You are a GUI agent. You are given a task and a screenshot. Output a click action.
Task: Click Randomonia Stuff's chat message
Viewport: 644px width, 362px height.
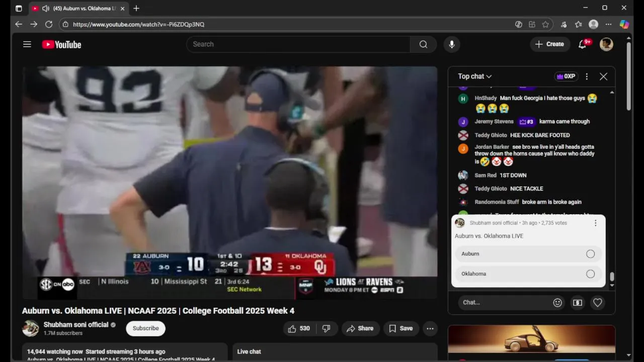pyautogui.click(x=551, y=202)
